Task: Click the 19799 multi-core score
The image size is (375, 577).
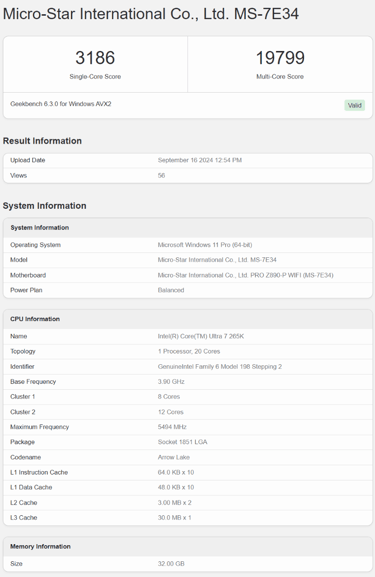Action: [x=280, y=58]
